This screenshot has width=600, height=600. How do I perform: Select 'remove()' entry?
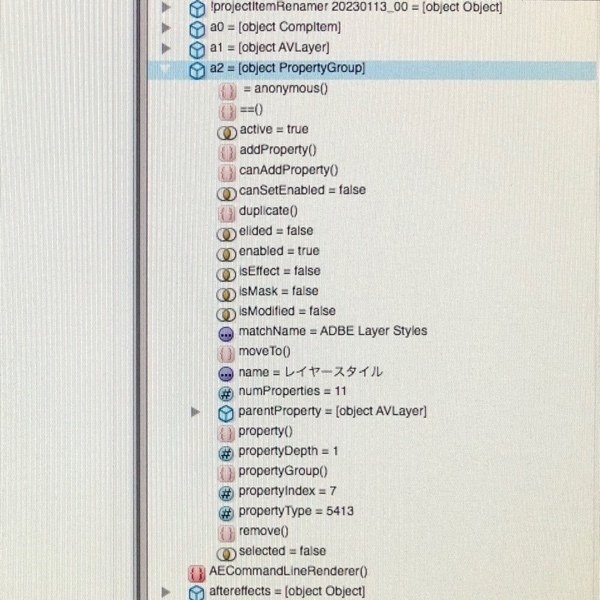coord(264,531)
